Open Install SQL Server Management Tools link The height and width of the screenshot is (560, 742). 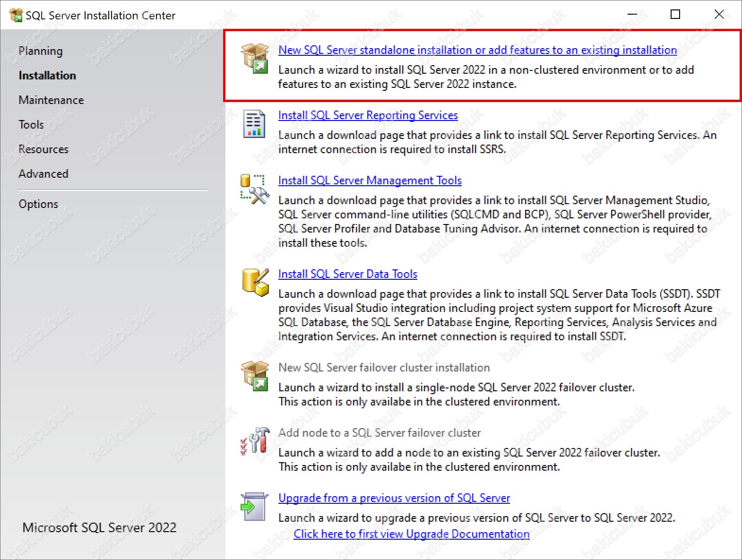(x=370, y=181)
